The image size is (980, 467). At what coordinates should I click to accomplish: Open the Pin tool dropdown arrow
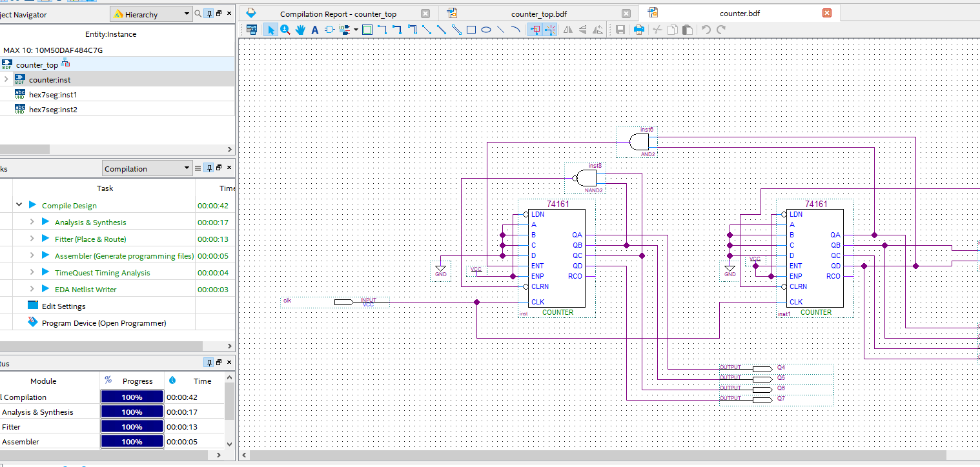coord(356,30)
